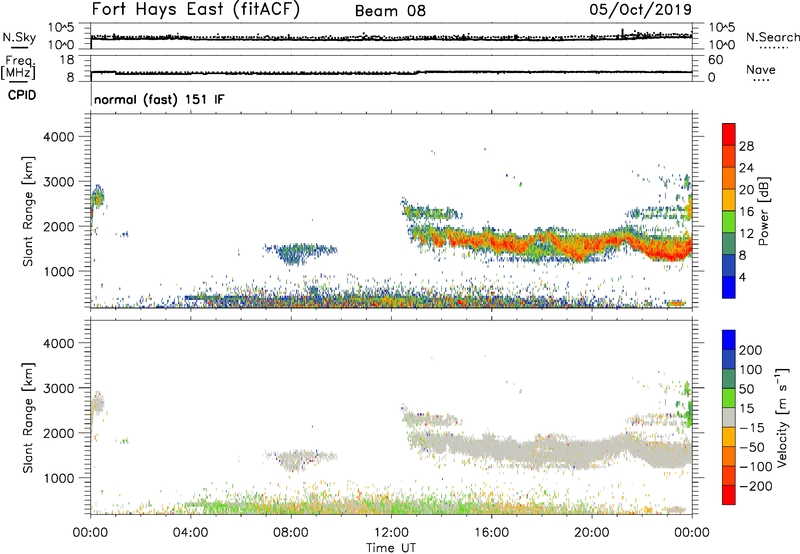This screenshot has height=554, width=800.
Task: Click the red bottom of velocity colorbar
Action: pos(729,495)
